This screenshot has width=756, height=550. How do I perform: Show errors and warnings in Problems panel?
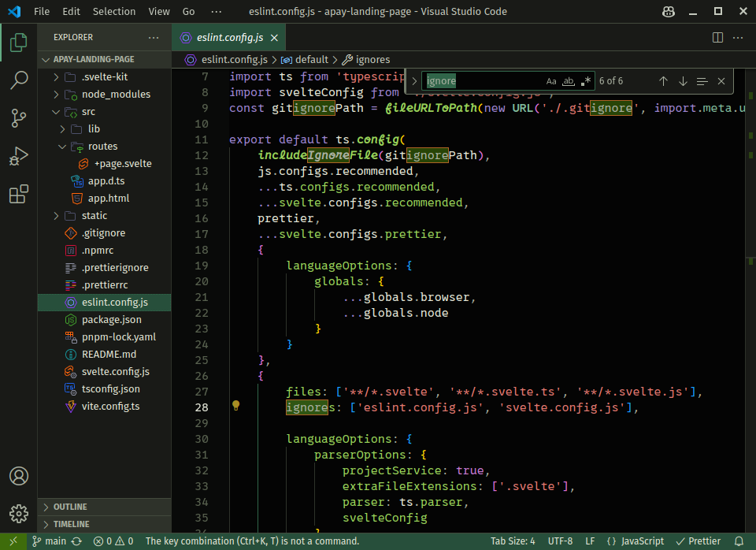(113, 541)
